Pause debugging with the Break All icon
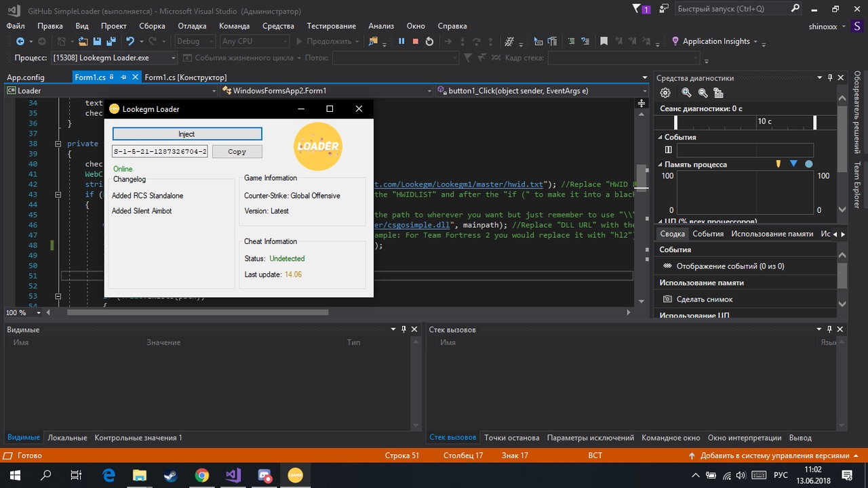This screenshot has width=868, height=488. click(401, 41)
